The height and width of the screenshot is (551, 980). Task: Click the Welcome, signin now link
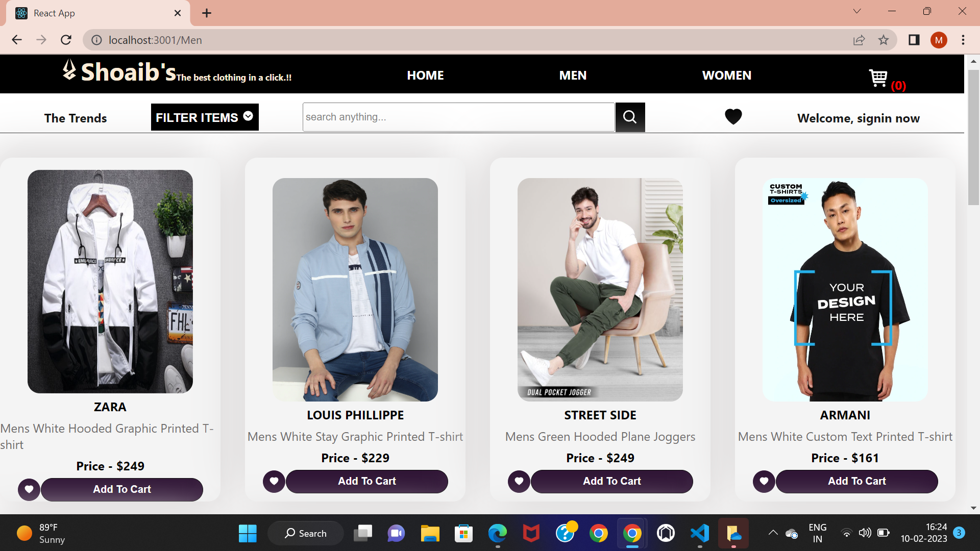(859, 118)
